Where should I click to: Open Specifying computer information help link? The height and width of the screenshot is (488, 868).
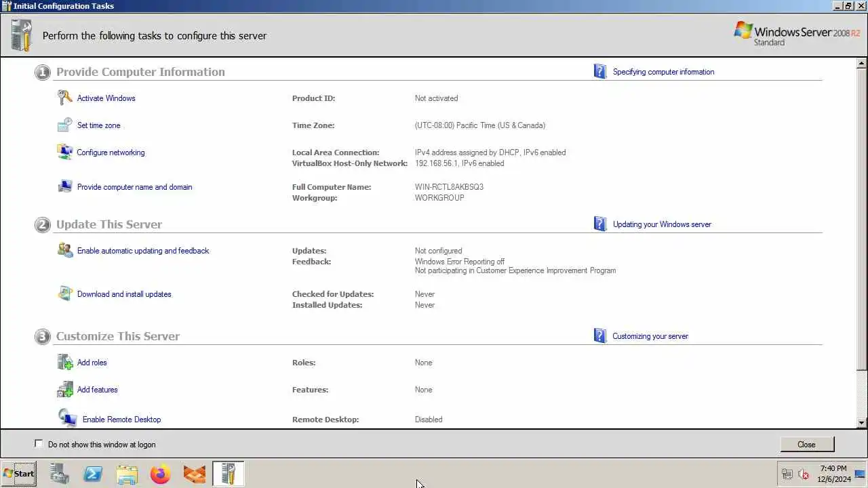click(663, 72)
